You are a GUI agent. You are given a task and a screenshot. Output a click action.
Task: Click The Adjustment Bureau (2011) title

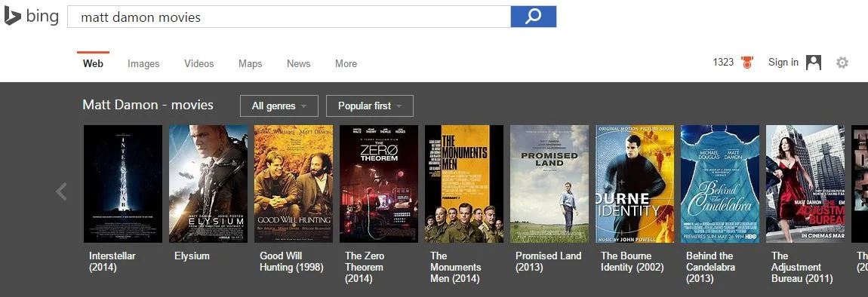[x=802, y=267]
